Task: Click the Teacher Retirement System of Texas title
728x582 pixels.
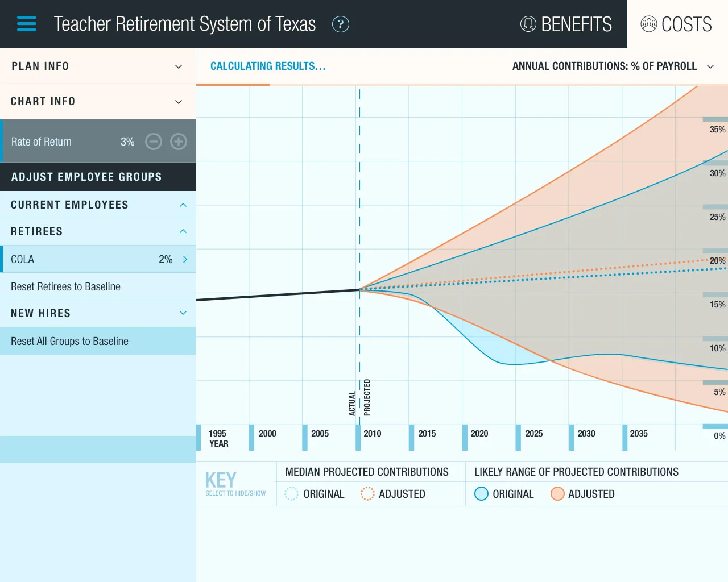Action: (x=185, y=24)
